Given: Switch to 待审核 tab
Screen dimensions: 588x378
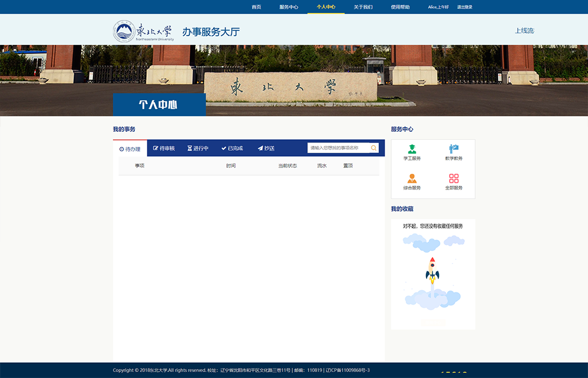Looking at the screenshot, I should click(x=164, y=148).
